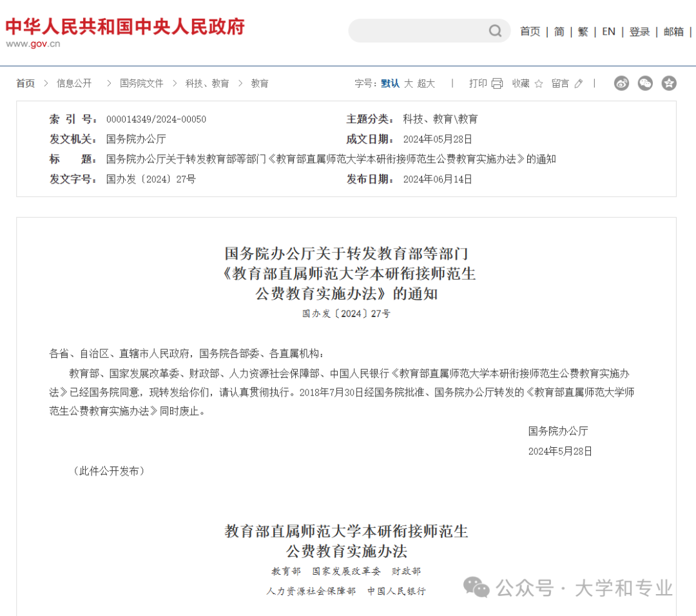Image resolution: width=696 pixels, height=616 pixels.
Task: Click the search magnifier icon
Action: [x=495, y=30]
